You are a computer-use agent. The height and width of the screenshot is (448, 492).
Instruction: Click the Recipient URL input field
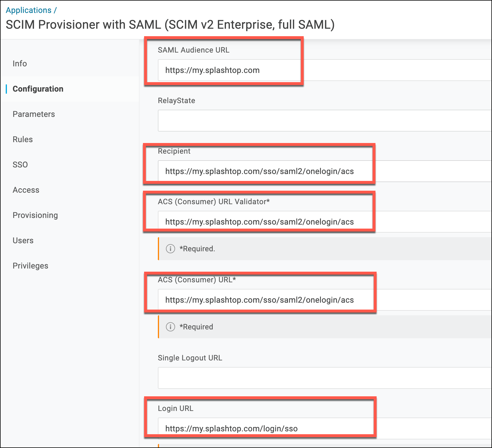(325, 171)
